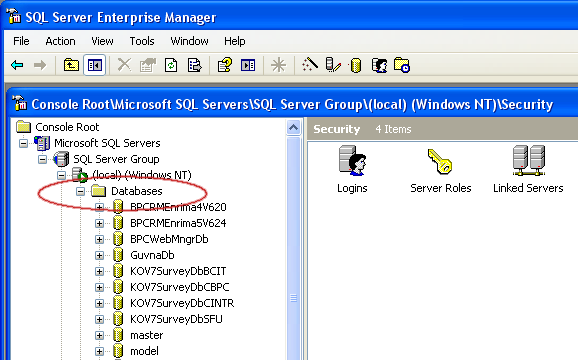Open the Properties toolbar icon

point(147,65)
